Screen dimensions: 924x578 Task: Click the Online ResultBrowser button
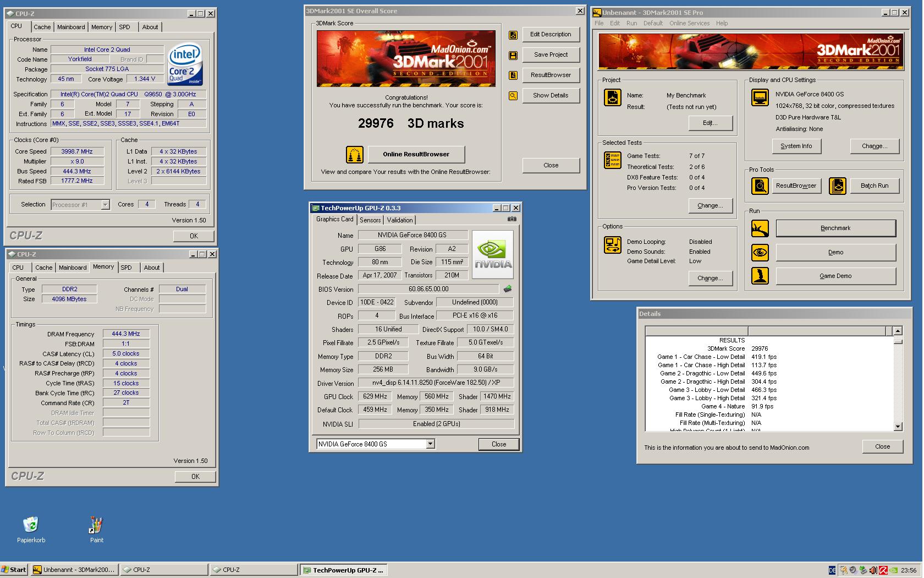[x=416, y=154]
